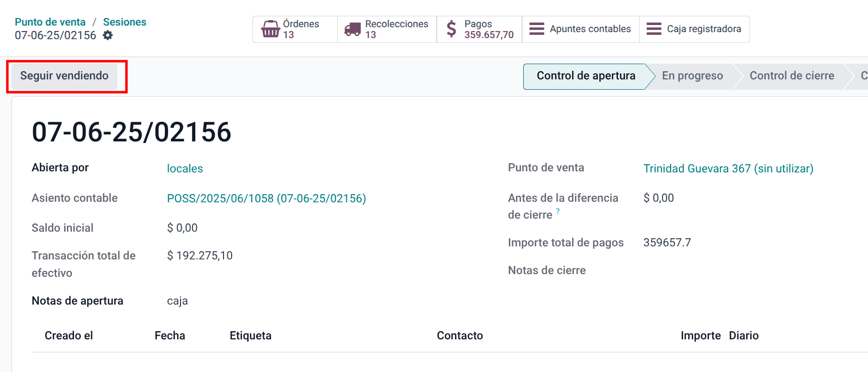Screen dimensions: 868x372
Task: Switch to En progreso status
Action: 692,76
